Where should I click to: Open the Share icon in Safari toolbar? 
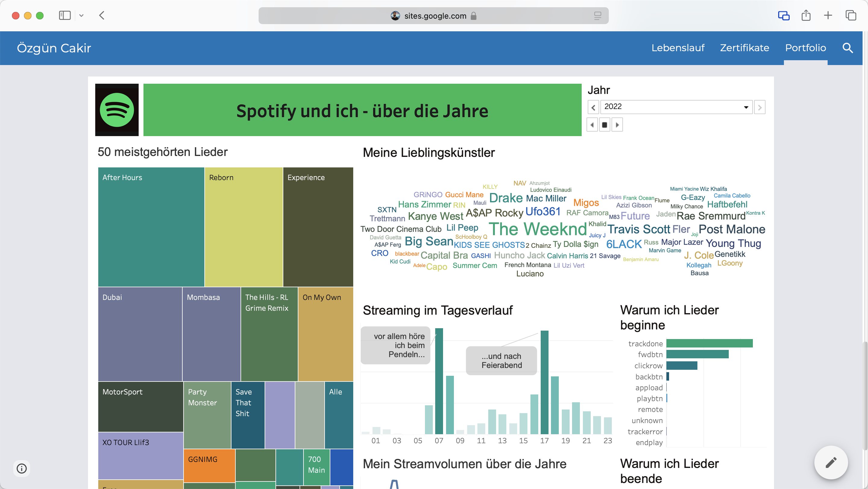[806, 15]
